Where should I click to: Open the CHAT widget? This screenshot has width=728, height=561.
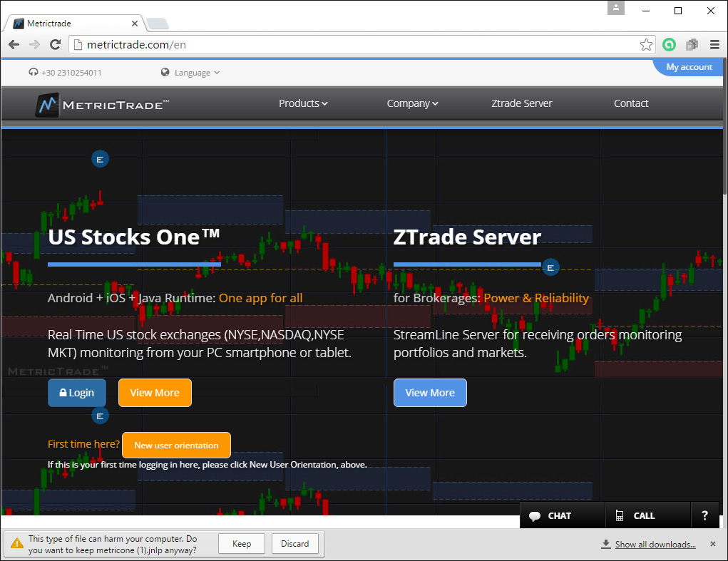563,516
